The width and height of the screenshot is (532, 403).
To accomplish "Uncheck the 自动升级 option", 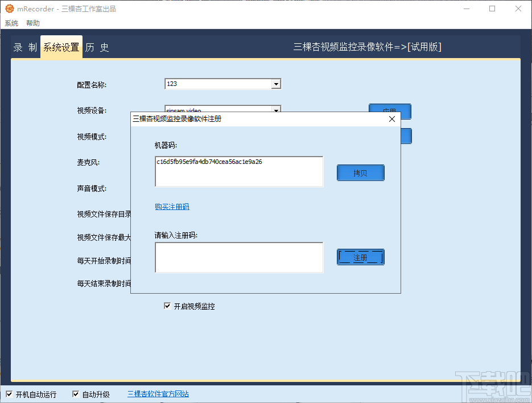I will (76, 393).
